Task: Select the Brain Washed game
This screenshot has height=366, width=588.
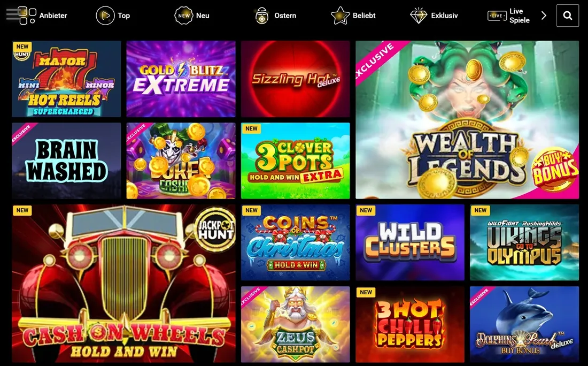Action: tap(66, 161)
